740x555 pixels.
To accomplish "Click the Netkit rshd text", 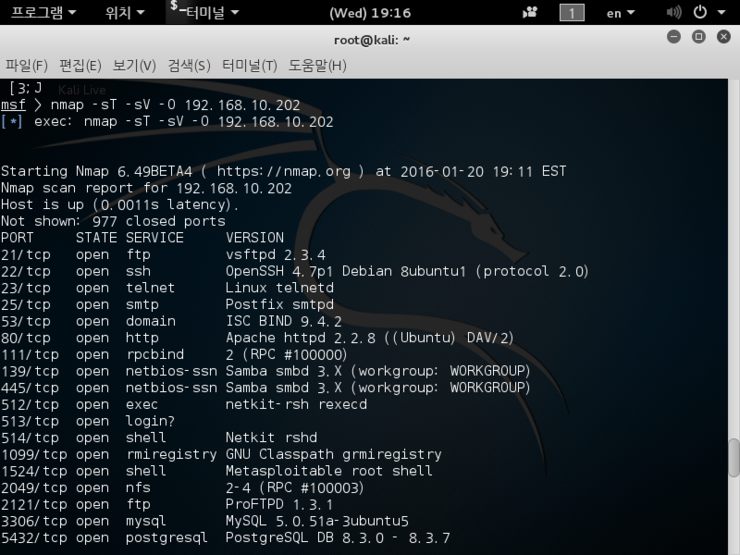I will pos(271,437).
